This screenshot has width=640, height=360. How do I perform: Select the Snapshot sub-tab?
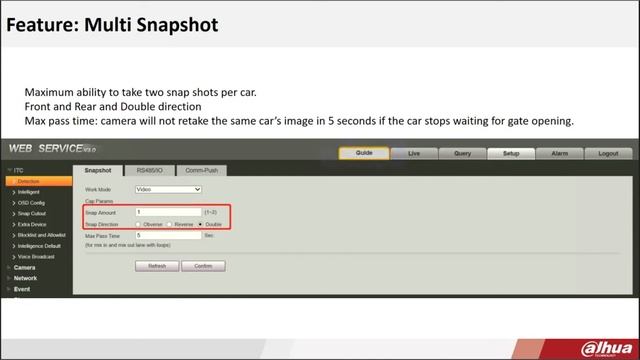[x=98, y=171]
